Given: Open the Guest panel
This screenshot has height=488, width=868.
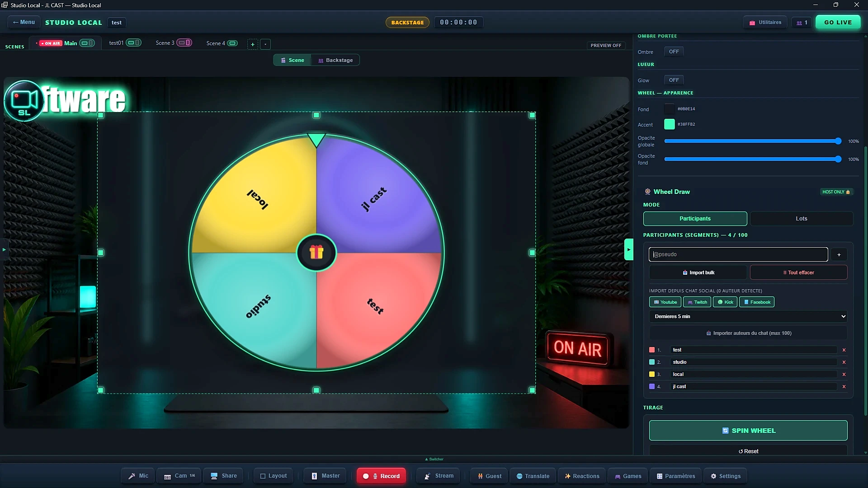Looking at the screenshot, I should click(489, 476).
